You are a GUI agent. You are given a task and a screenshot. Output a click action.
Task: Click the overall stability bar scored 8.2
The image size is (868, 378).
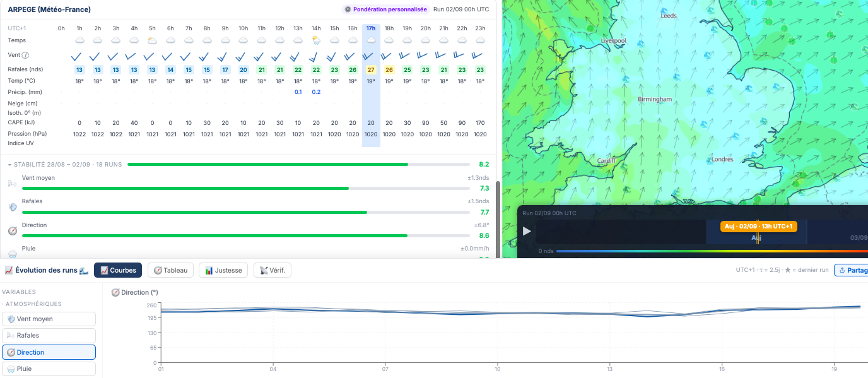299,164
